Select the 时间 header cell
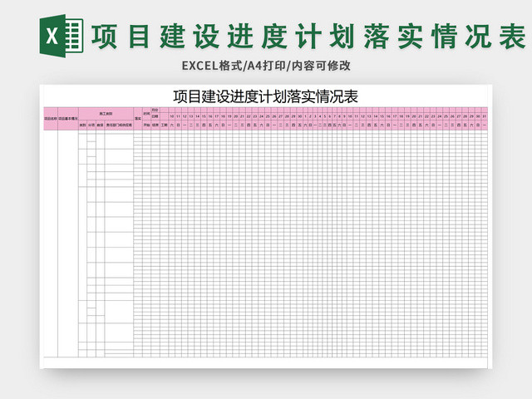The image size is (532, 399). [146, 114]
